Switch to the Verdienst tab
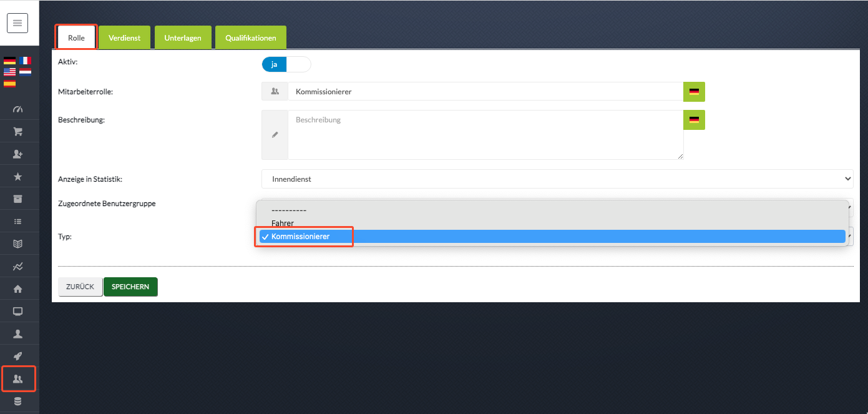The width and height of the screenshot is (868, 414). tap(124, 38)
